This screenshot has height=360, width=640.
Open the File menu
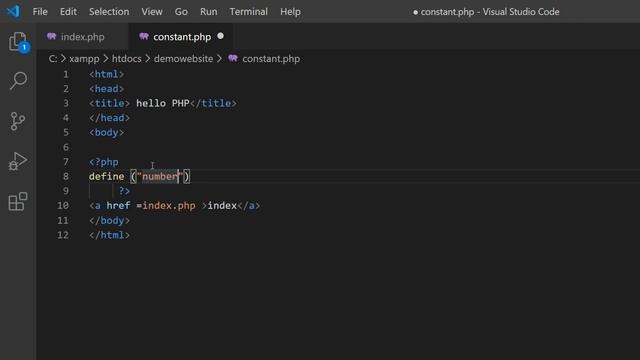40,12
